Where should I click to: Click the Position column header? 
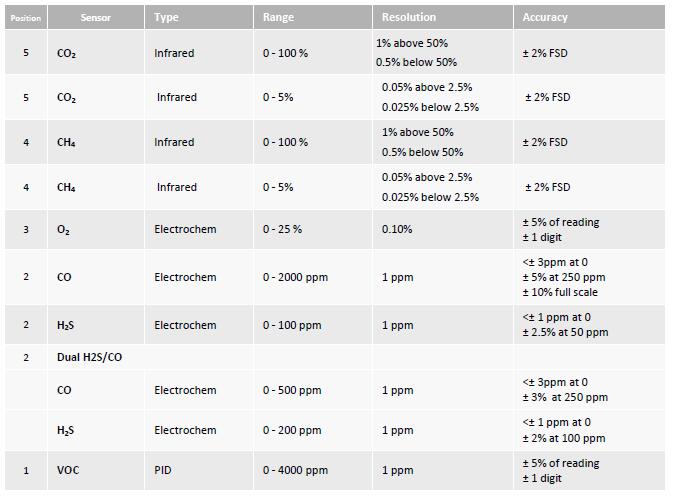coord(26,18)
